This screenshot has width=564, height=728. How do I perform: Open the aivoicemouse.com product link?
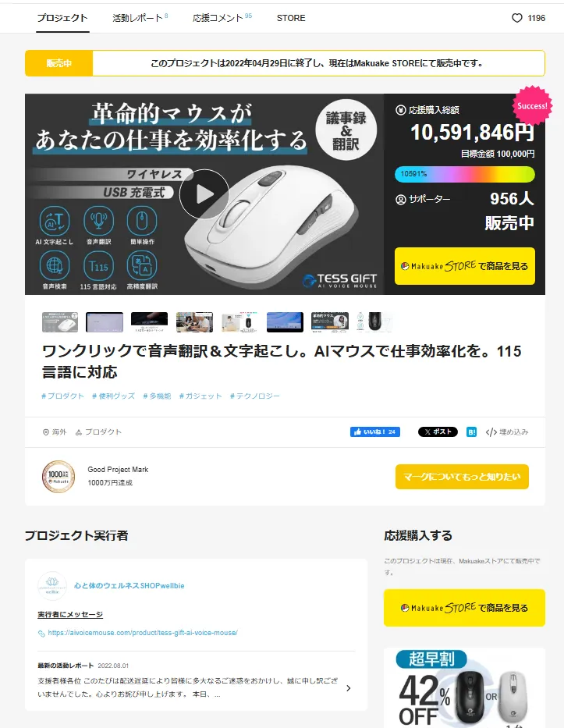pos(143,633)
